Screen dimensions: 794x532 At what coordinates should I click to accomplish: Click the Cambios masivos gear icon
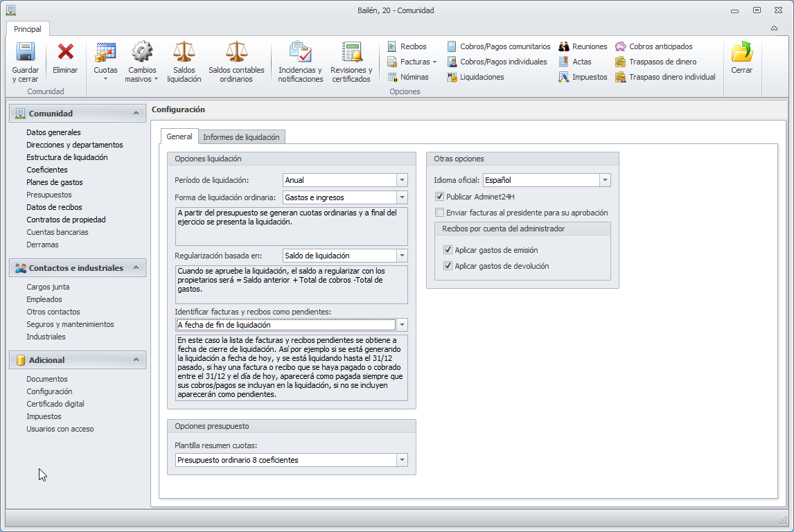coord(142,52)
